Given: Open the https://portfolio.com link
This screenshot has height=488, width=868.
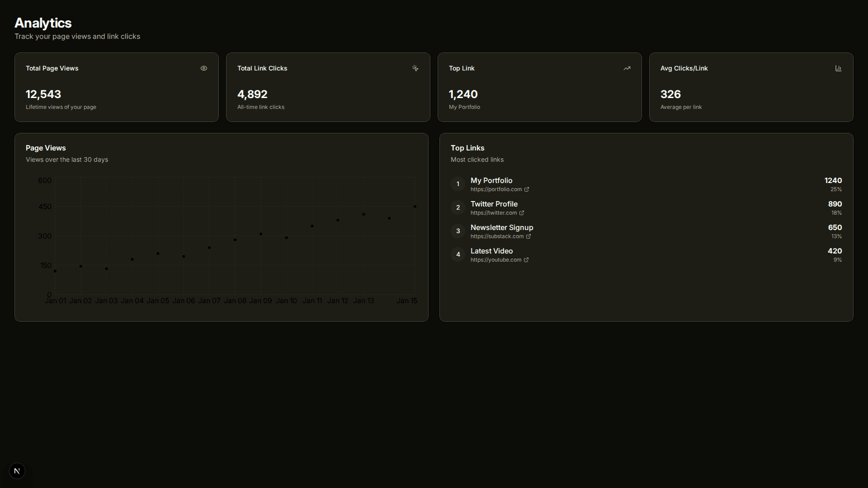Looking at the screenshot, I should tap(495, 189).
